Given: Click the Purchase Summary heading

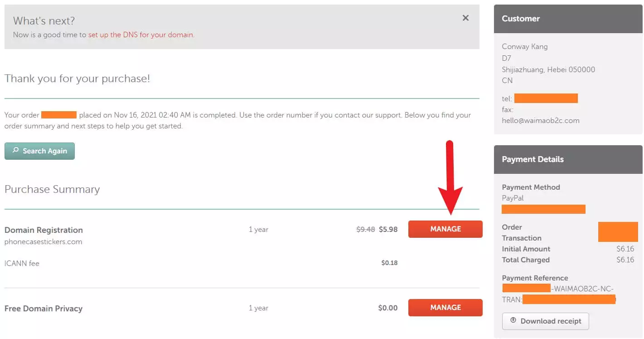Looking at the screenshot, I should click(x=52, y=189).
